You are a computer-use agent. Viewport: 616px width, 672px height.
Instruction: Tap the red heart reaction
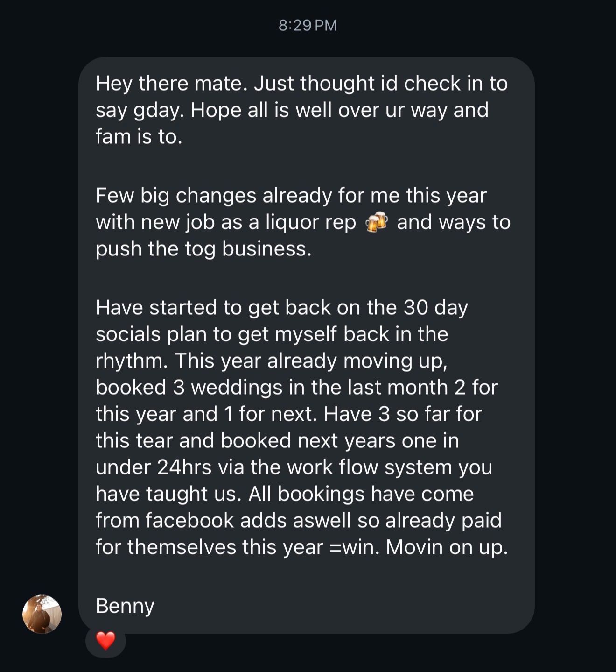point(105,640)
